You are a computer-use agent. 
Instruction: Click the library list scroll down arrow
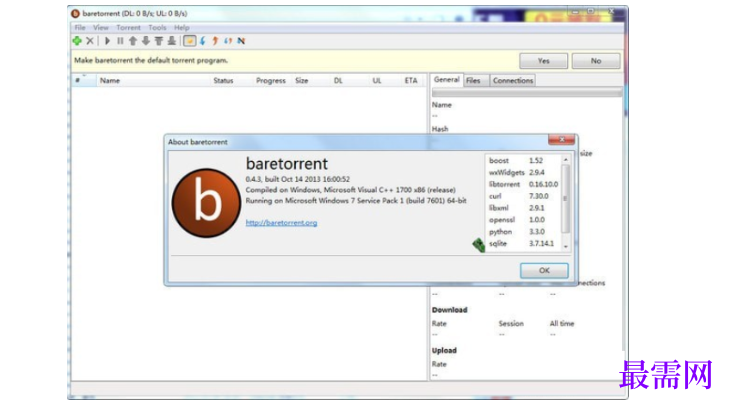coord(566,247)
